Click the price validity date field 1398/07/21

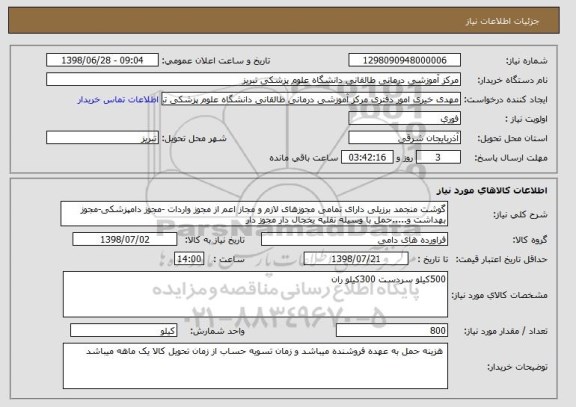(x=356, y=259)
